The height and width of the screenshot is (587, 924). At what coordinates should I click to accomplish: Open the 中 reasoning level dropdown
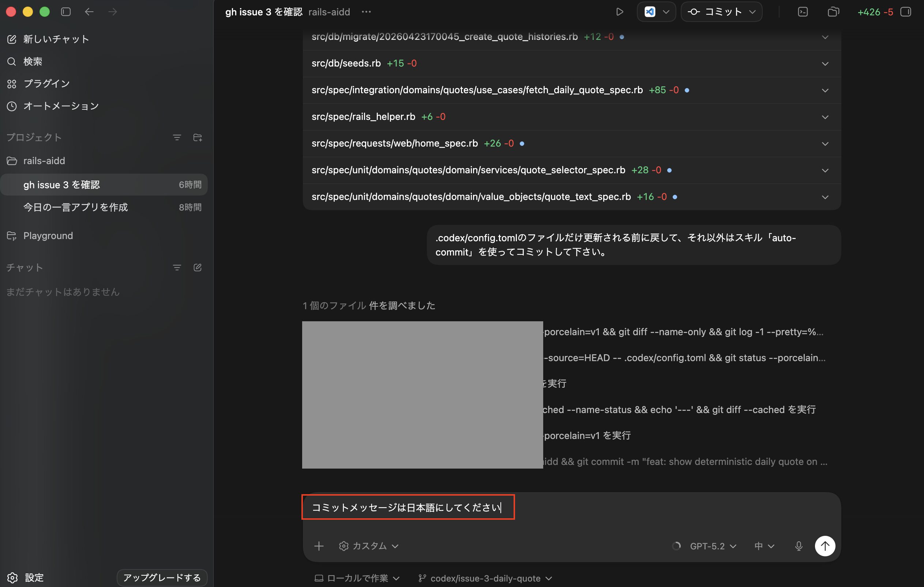(x=764, y=546)
